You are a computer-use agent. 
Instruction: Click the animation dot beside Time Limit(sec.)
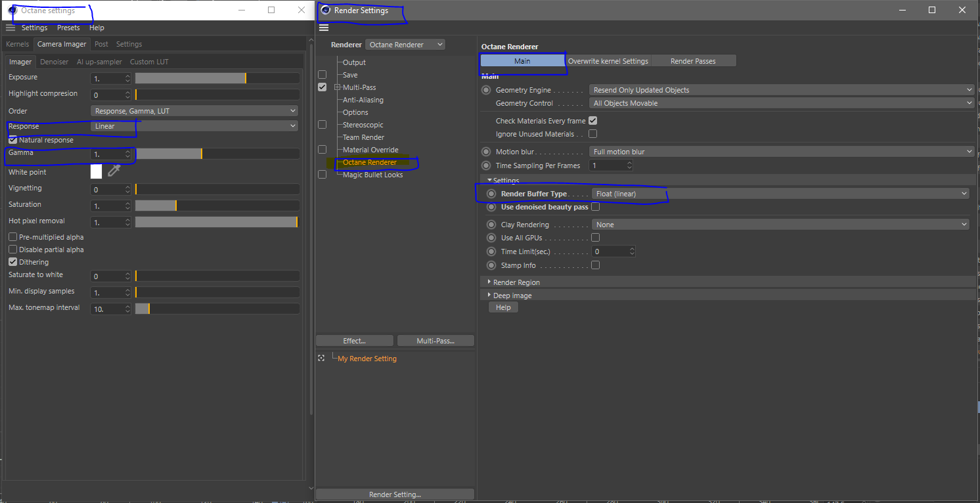tap(491, 251)
